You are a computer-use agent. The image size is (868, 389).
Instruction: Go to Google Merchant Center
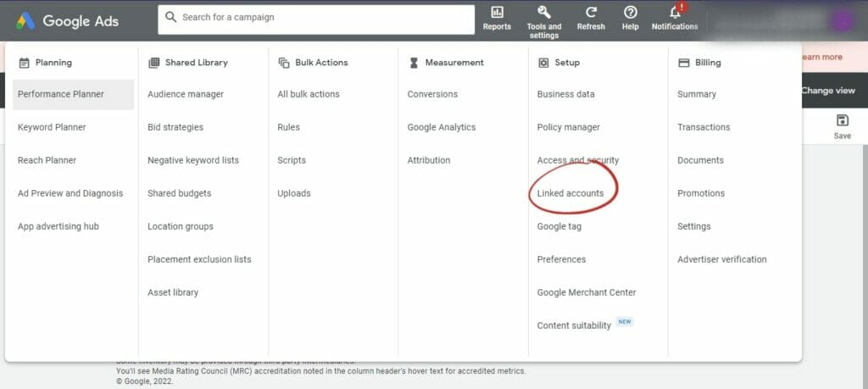(x=587, y=292)
